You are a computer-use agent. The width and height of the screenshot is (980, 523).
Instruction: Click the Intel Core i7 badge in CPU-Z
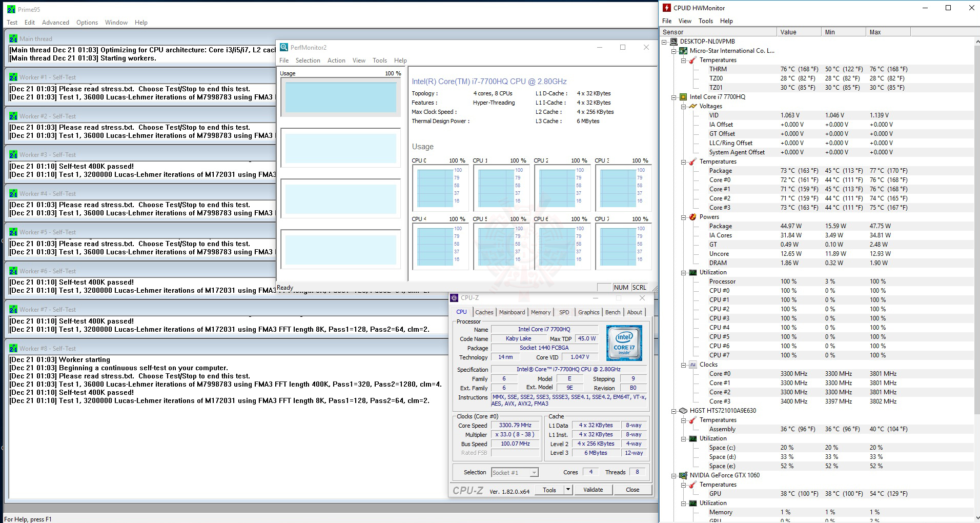pyautogui.click(x=625, y=343)
